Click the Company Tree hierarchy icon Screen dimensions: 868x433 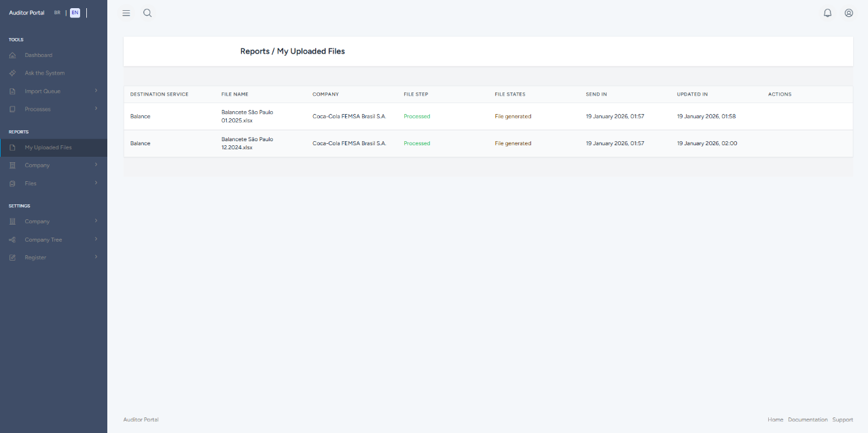[x=12, y=240]
